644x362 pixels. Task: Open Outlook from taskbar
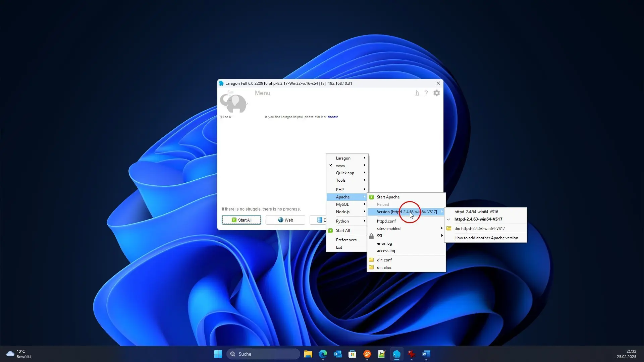[338, 354]
